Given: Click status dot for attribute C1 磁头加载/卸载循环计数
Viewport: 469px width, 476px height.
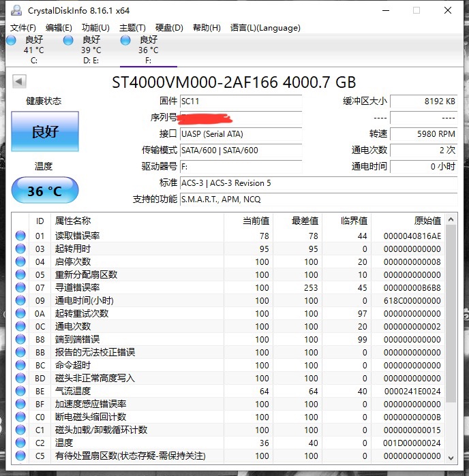Looking at the screenshot, I should [x=20, y=430].
